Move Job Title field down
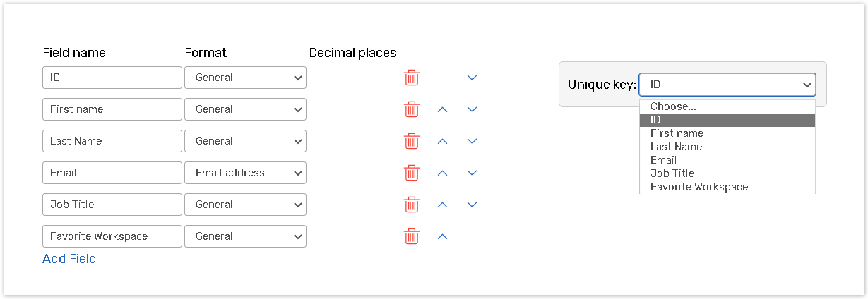This screenshot has width=868, height=299. [472, 205]
